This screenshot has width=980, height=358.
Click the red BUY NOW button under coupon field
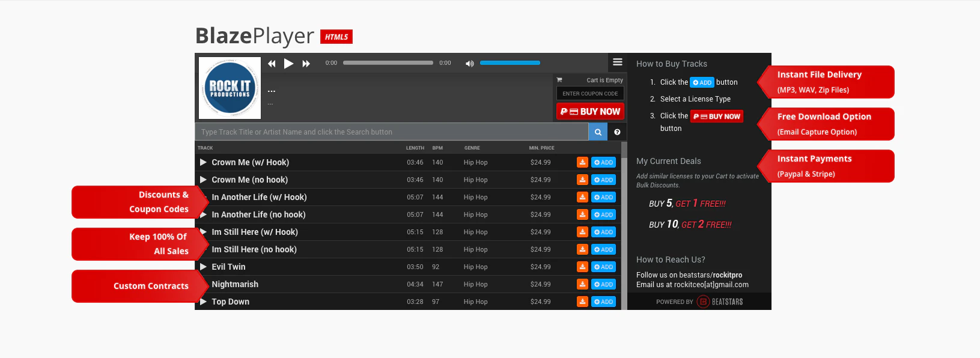tap(590, 112)
